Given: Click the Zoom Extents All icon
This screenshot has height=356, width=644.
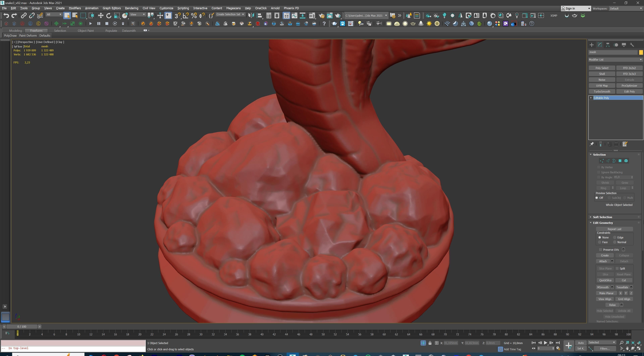Looking at the screenshot, I should [x=639, y=343].
